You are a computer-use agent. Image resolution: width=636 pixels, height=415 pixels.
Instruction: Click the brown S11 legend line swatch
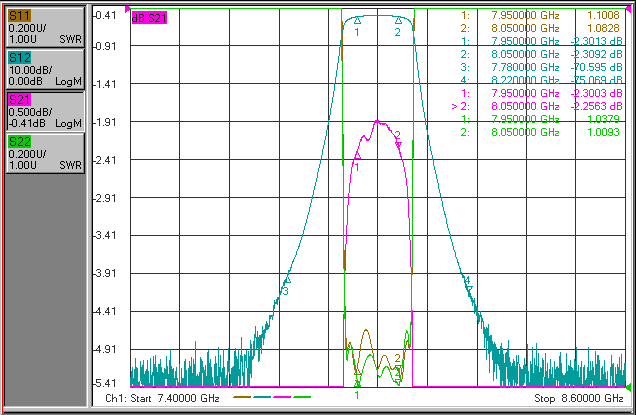pyautogui.click(x=242, y=397)
